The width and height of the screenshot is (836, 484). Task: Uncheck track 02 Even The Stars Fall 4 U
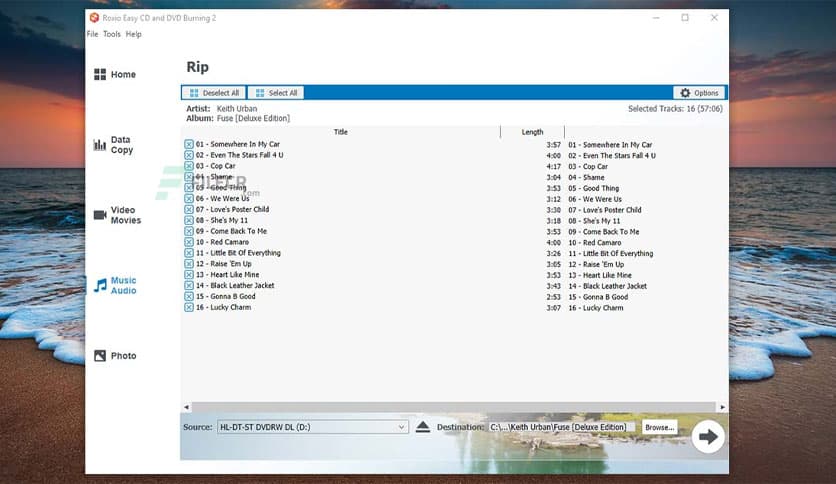[189, 155]
